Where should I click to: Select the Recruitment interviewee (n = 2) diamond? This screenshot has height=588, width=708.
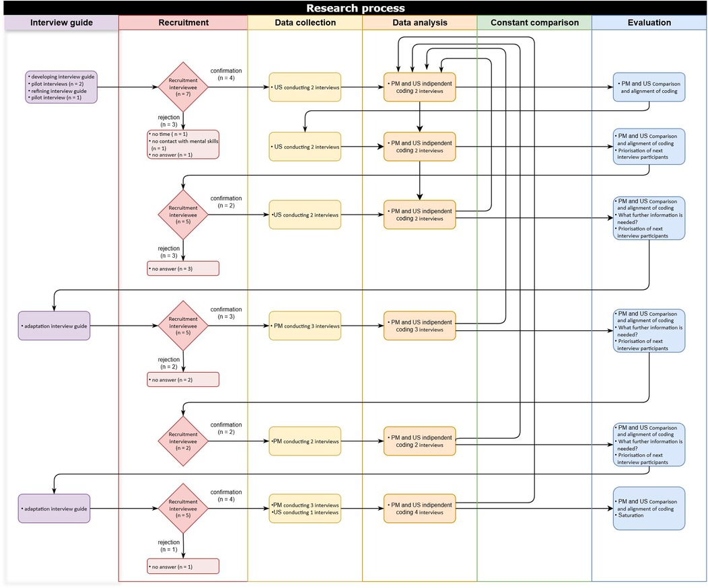click(x=183, y=441)
